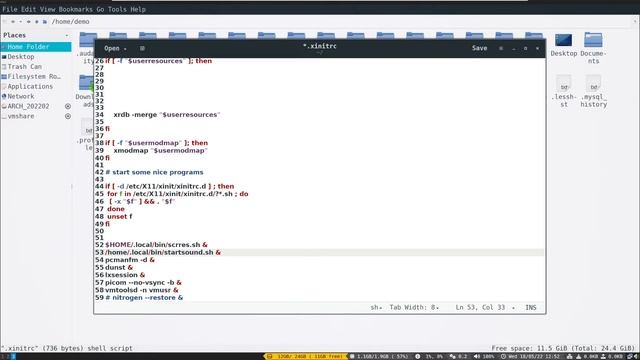Open the Places side pane dropdown
The width and height of the screenshot is (640, 360).
(67, 36)
